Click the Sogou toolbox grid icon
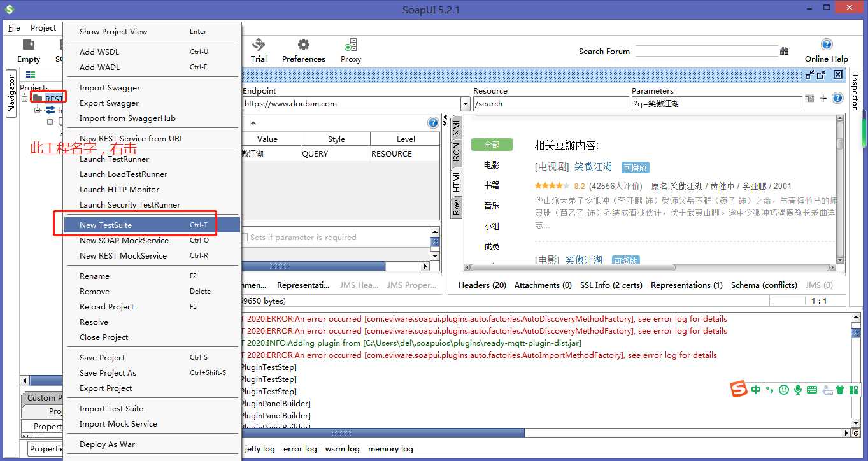868x461 pixels. click(x=853, y=390)
